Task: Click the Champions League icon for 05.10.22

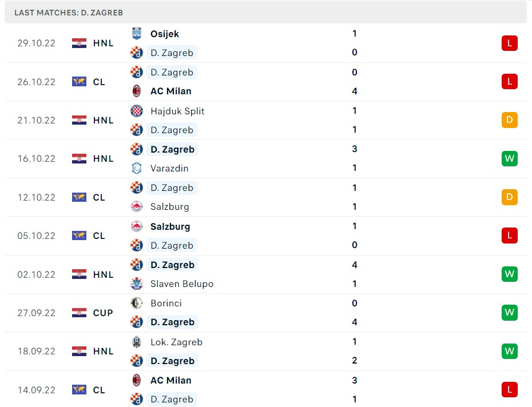Action: (79, 236)
